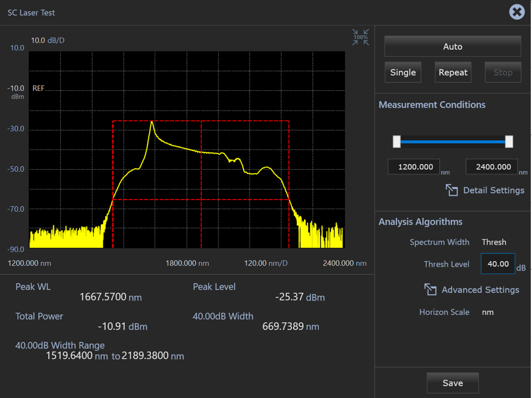Open Advanced Settings via its shortcut arrow icon
The height and width of the screenshot is (398, 532).
click(430, 289)
